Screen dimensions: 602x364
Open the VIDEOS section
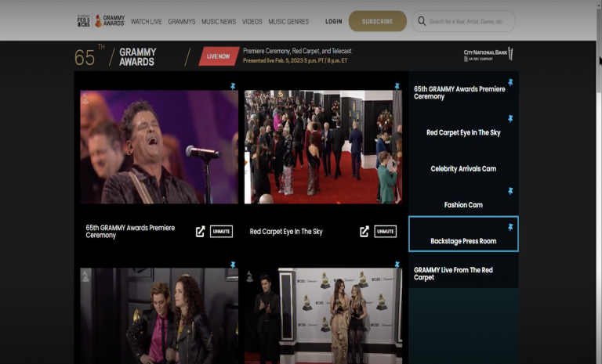coord(252,21)
